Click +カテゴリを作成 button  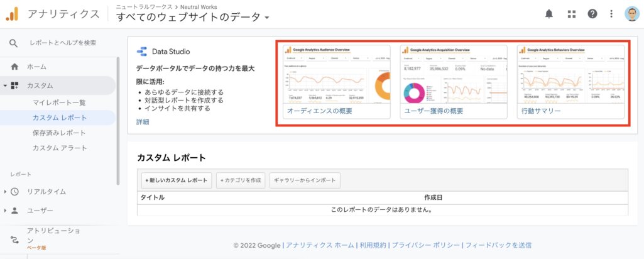(x=241, y=180)
